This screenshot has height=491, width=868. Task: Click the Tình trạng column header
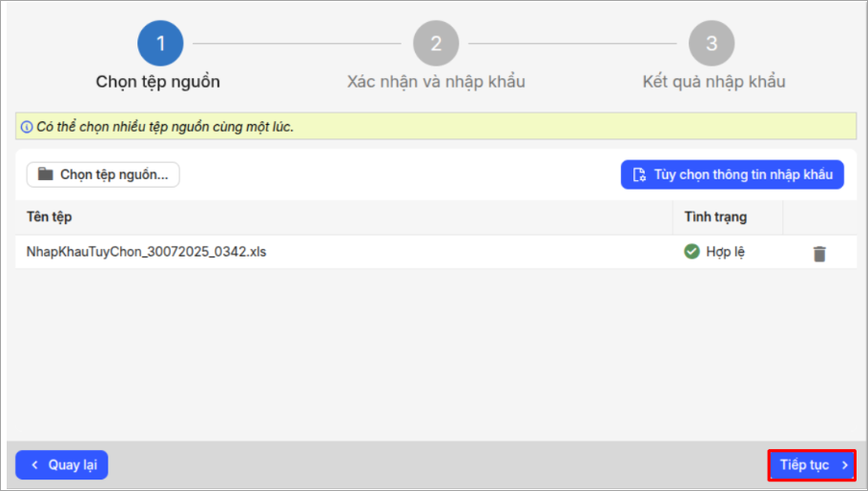tap(715, 217)
